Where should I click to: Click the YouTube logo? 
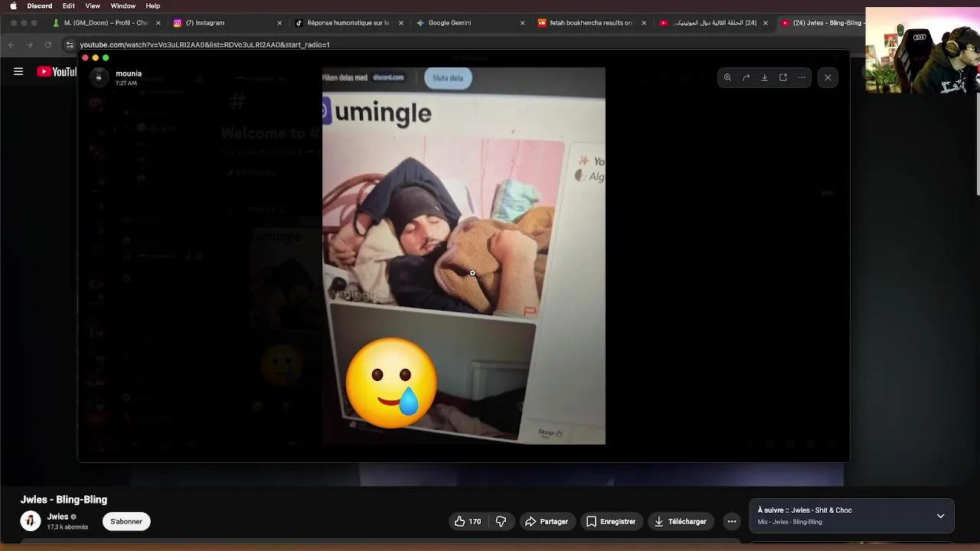(x=57, y=72)
